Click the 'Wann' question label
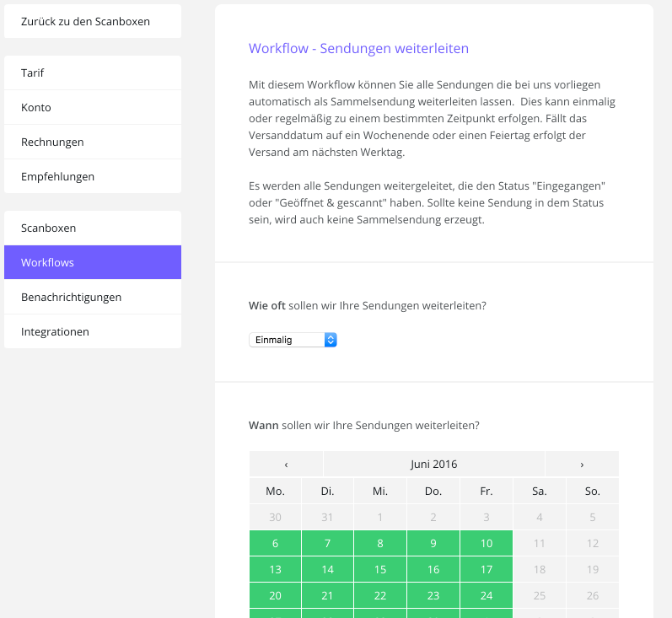 pos(364,426)
